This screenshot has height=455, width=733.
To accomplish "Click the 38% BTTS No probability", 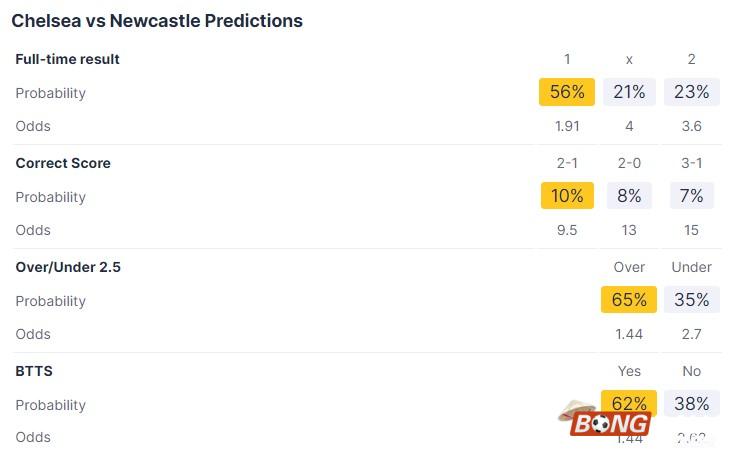I will [691, 404].
